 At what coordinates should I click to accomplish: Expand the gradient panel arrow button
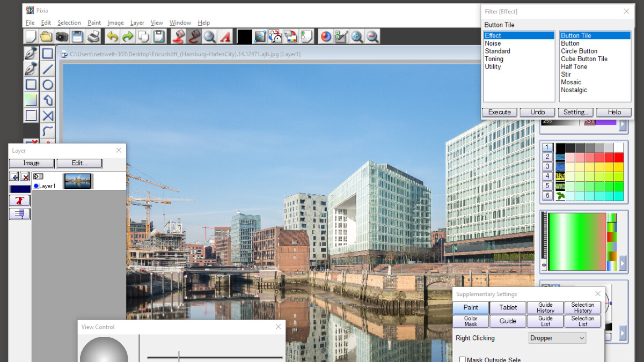[622, 263]
